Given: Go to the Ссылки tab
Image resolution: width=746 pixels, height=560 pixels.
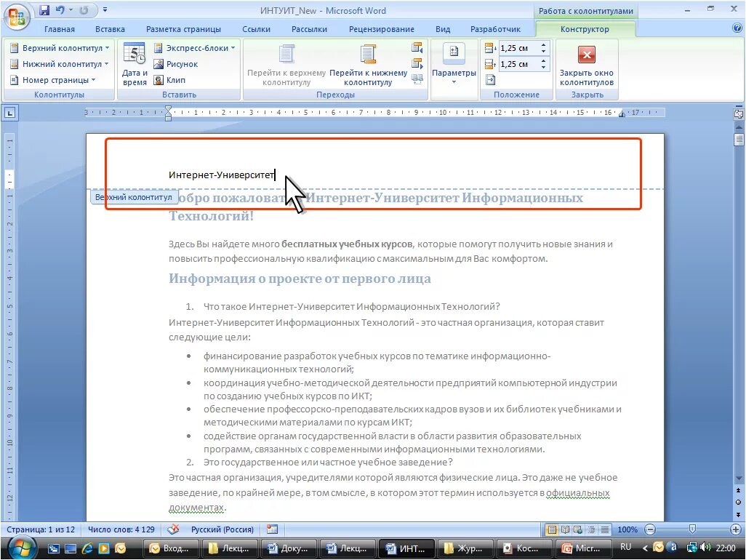Looking at the screenshot, I should 256,29.
